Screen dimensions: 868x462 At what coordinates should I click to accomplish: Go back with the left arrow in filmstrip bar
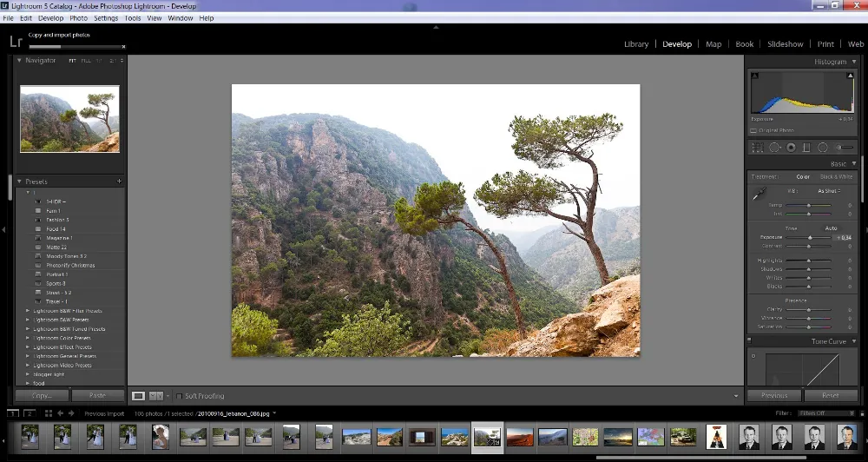(x=61, y=413)
